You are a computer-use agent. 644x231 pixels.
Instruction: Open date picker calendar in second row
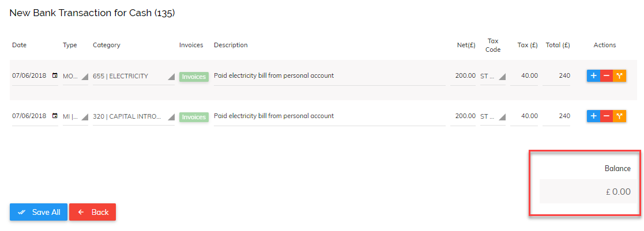click(x=55, y=116)
